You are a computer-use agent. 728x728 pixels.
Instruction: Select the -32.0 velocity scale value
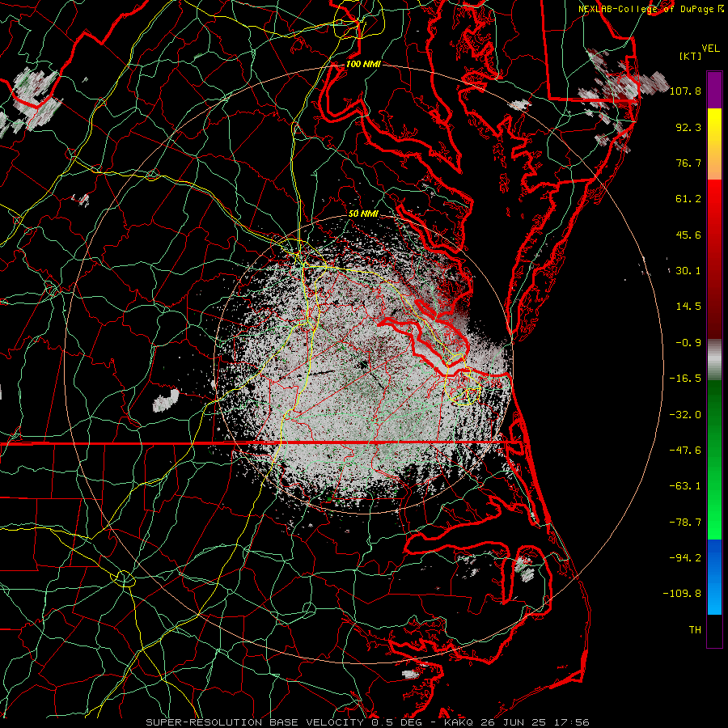tap(685, 414)
